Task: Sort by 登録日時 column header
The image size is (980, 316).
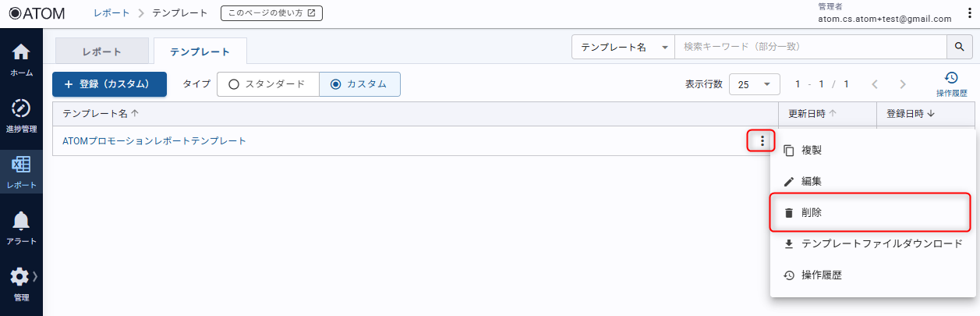Action: (x=910, y=114)
